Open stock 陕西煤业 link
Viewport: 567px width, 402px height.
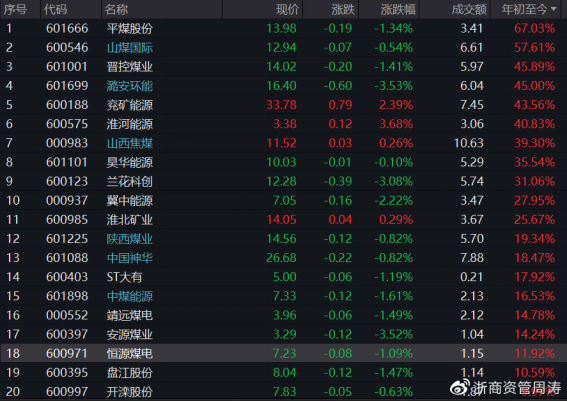(130, 239)
